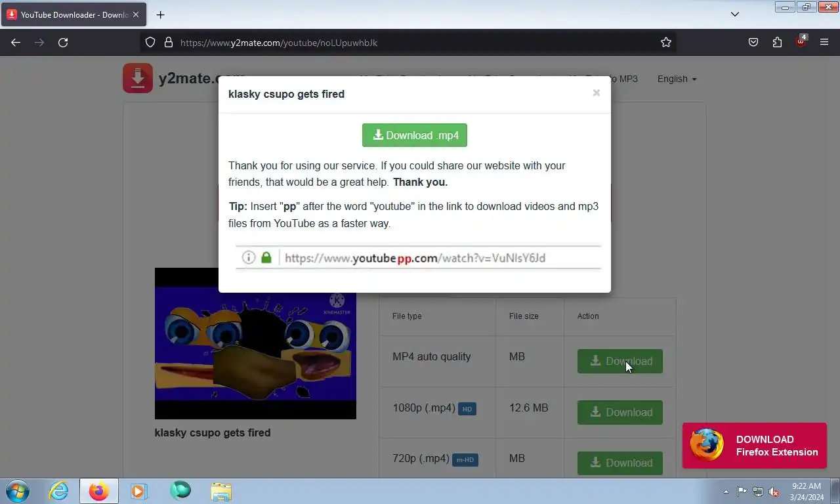Click the green round taskbar app icon
This screenshot has width=840, height=504.
point(180,490)
